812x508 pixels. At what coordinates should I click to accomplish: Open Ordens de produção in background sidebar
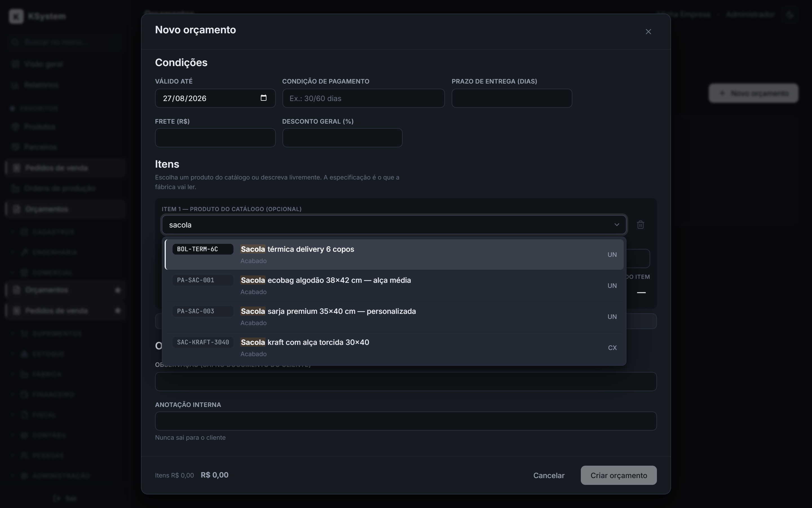coord(65,188)
